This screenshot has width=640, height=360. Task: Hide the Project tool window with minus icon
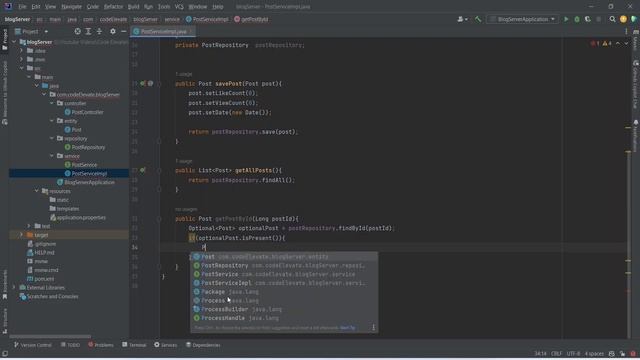123,31
